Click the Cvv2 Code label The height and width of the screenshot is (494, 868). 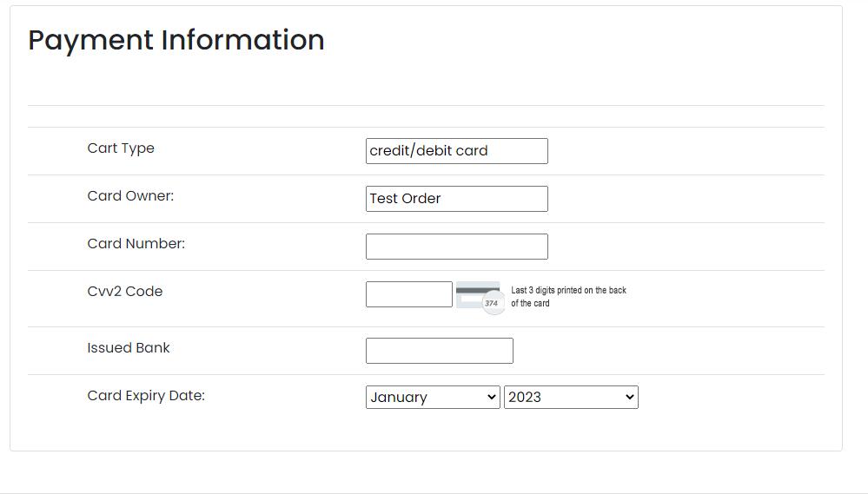click(124, 291)
